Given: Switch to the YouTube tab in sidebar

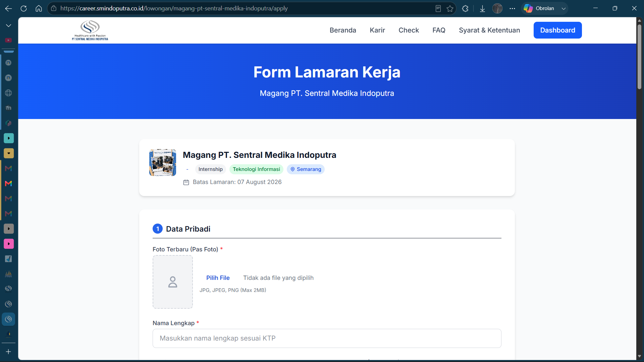Looking at the screenshot, I should coord(8,40).
